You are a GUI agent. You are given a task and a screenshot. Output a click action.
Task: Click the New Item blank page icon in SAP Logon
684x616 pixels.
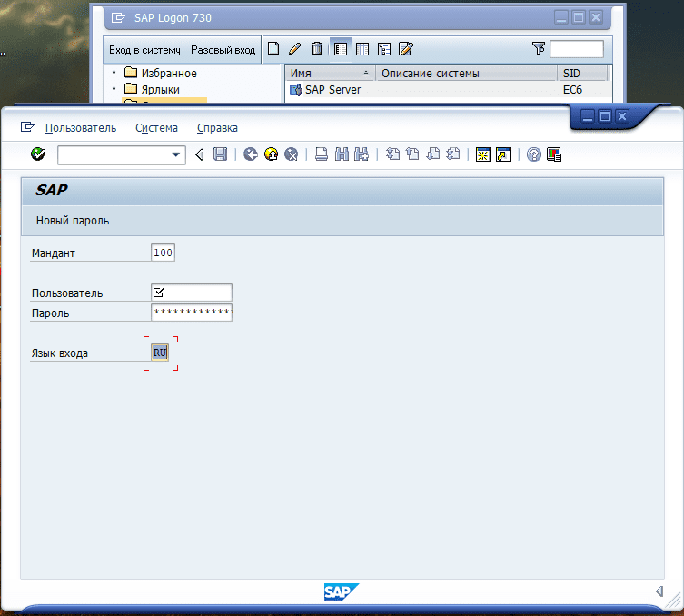coord(273,48)
